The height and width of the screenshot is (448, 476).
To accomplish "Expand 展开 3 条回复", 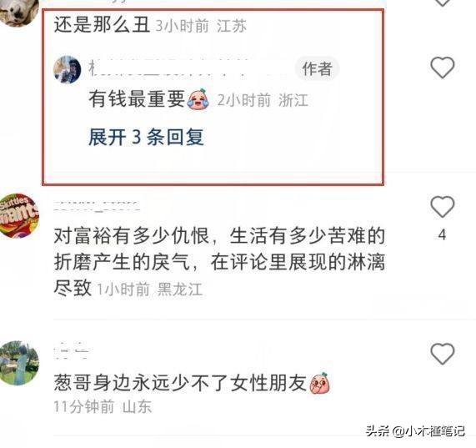I will click(x=146, y=138).
